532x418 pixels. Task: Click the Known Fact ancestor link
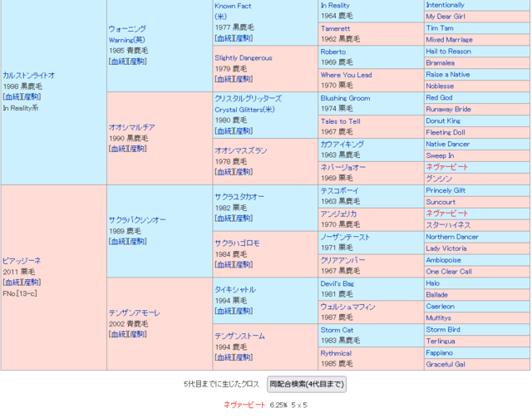pos(234,5)
